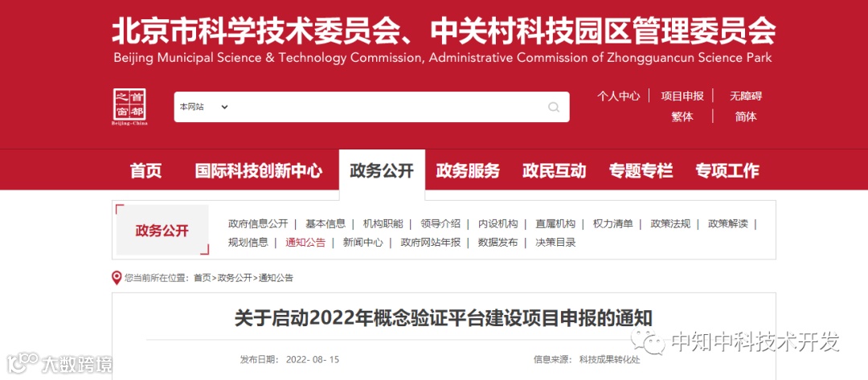
Task: Open 项目申报 link
Action: pyautogui.click(x=682, y=96)
